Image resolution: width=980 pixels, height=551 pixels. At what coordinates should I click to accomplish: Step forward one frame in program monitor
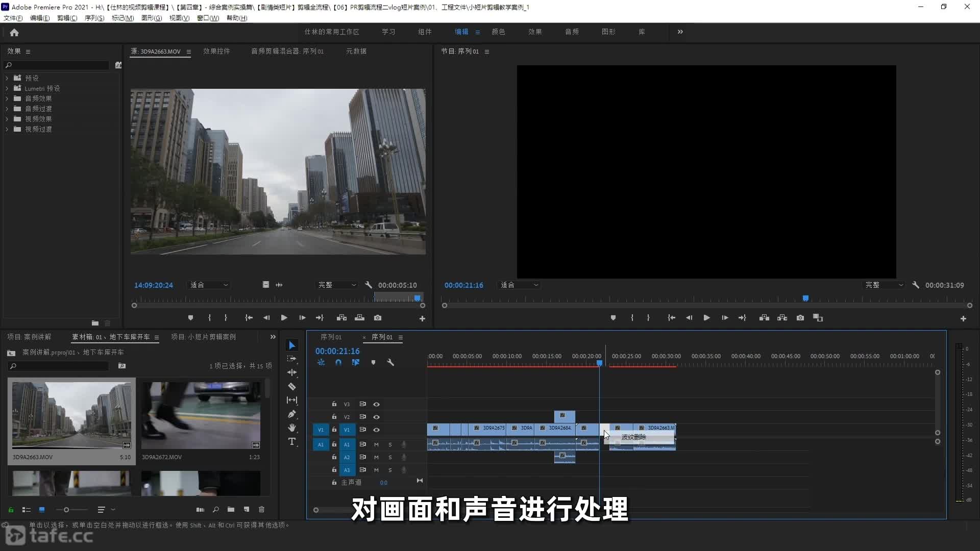coord(725,317)
